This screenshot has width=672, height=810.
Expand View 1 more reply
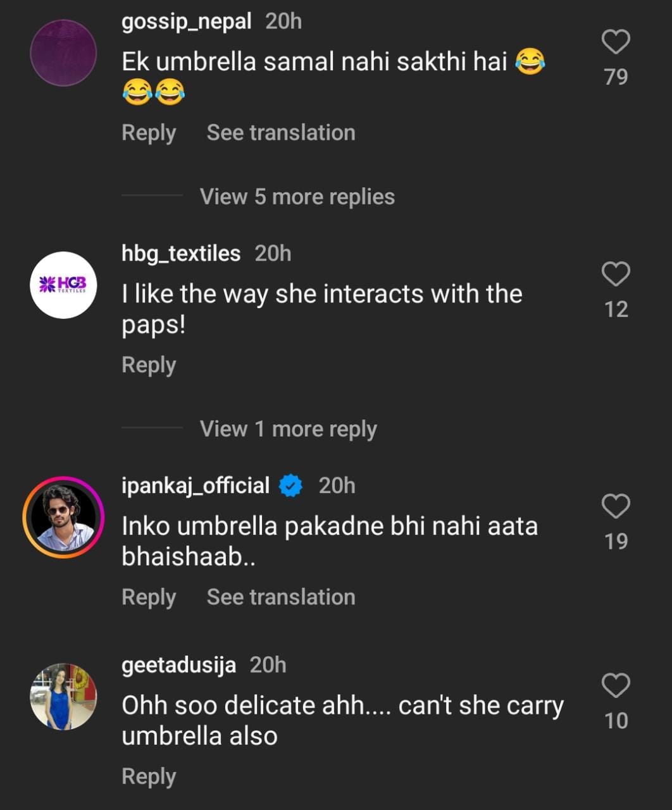click(x=288, y=429)
